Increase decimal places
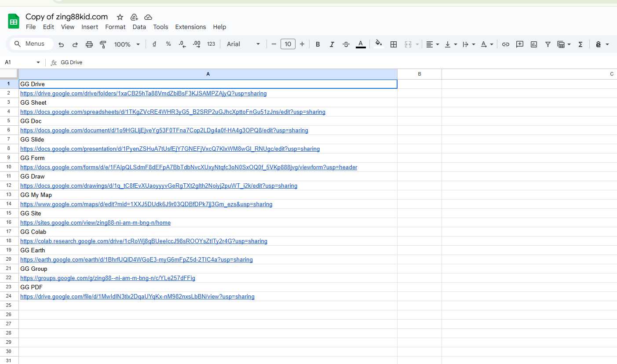Image resolution: width=617 pixels, height=364 pixels. [197, 44]
